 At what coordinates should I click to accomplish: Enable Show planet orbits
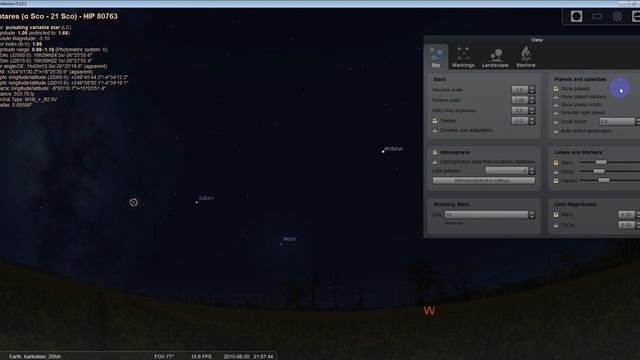(556, 104)
